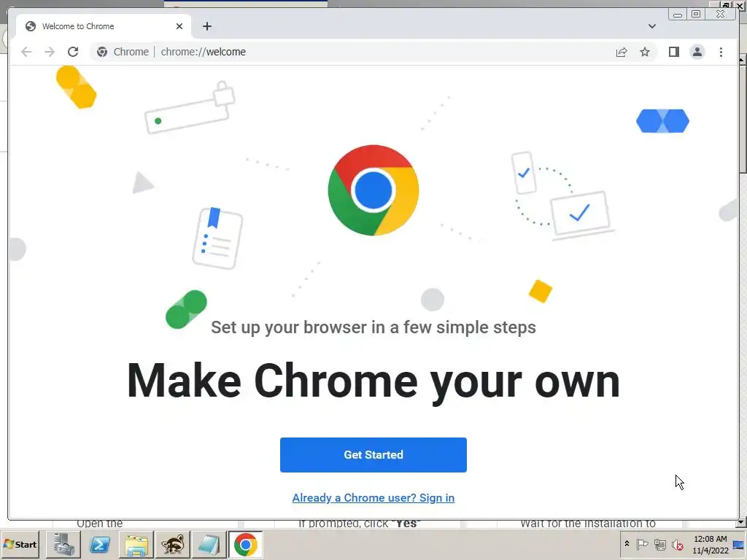The image size is (747, 560).
Task: Click the Chrome icon in the taskbar
Action: coord(245,544)
